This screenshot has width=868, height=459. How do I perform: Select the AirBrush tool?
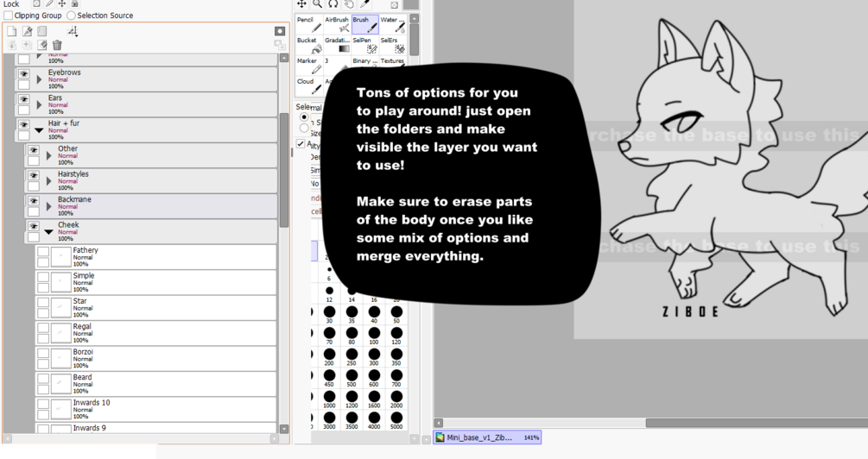click(x=337, y=25)
